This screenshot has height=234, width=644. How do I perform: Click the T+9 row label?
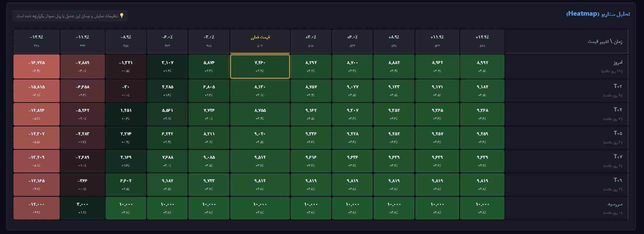567,184
